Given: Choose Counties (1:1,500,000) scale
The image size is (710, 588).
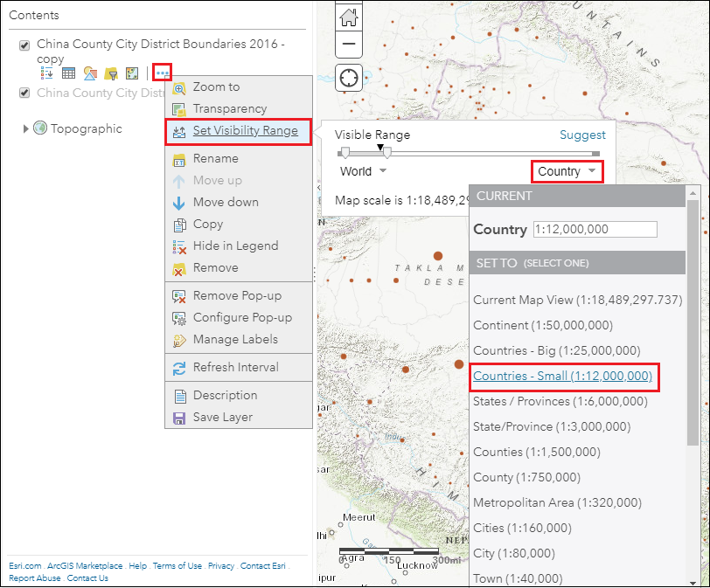Looking at the screenshot, I should pos(537,452).
